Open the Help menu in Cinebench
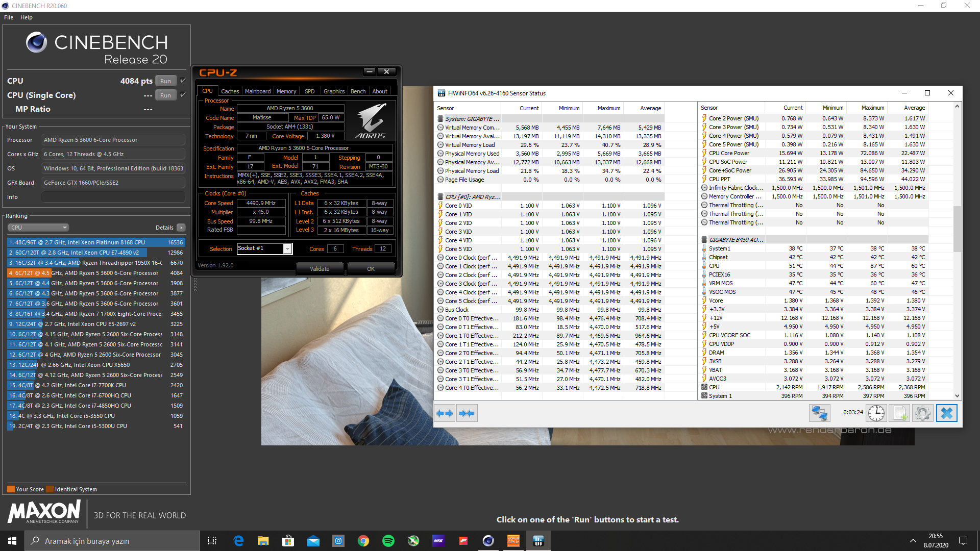The image size is (980, 551). [x=27, y=17]
